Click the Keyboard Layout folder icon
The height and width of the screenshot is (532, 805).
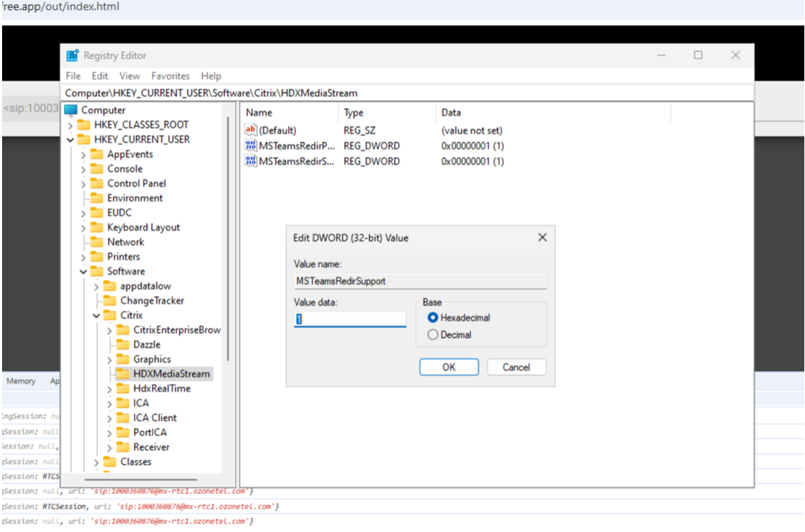coord(97,228)
